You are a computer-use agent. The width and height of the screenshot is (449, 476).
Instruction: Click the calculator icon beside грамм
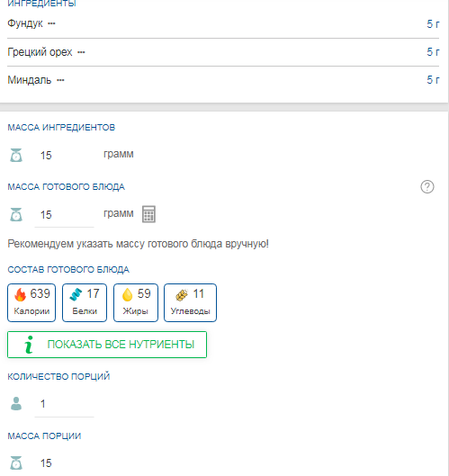(148, 214)
